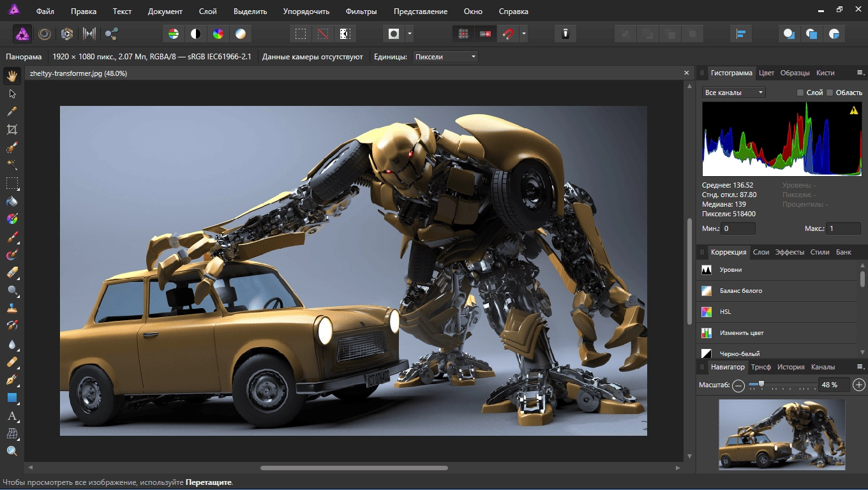Open the Alignment options icon
868x490 pixels.
pos(741,34)
